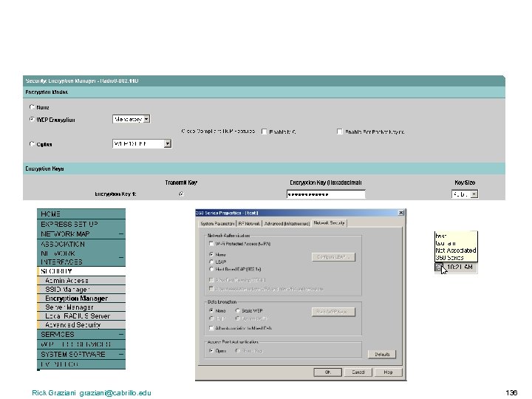Open Admin Access under Security
Screen dimensions: 532x399
(81, 281)
